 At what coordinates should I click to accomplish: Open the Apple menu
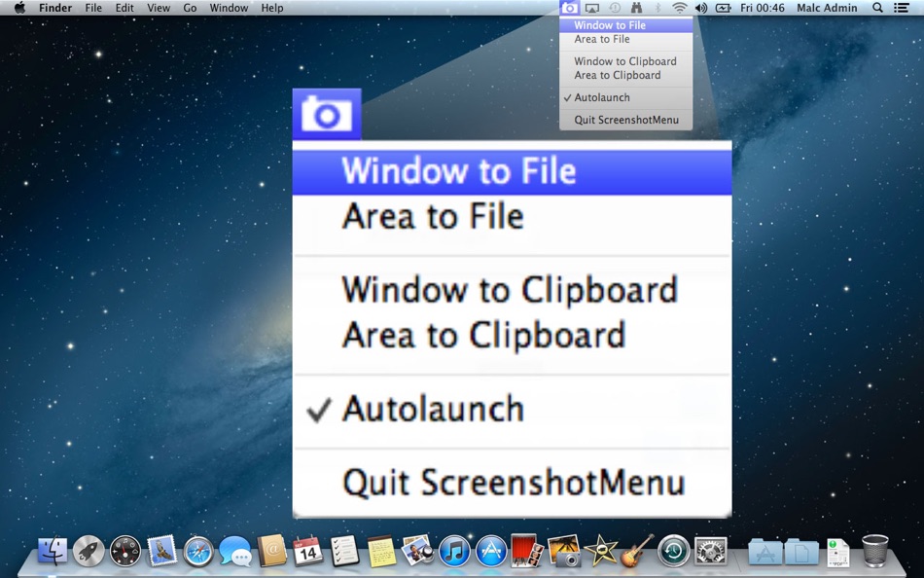coord(20,8)
